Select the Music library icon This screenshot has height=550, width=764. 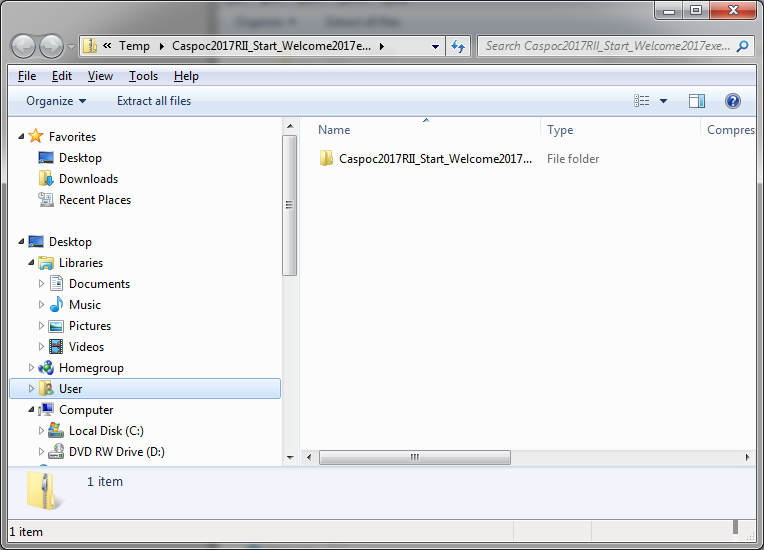57,304
